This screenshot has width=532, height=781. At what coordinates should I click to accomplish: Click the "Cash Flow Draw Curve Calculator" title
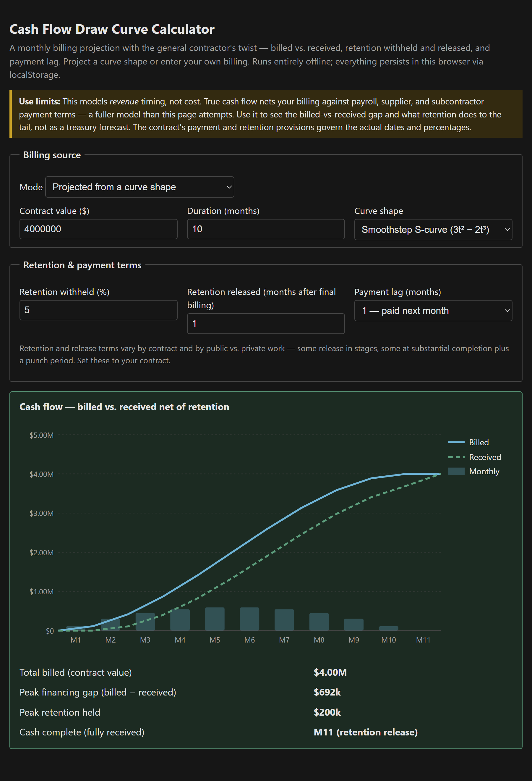(112, 29)
